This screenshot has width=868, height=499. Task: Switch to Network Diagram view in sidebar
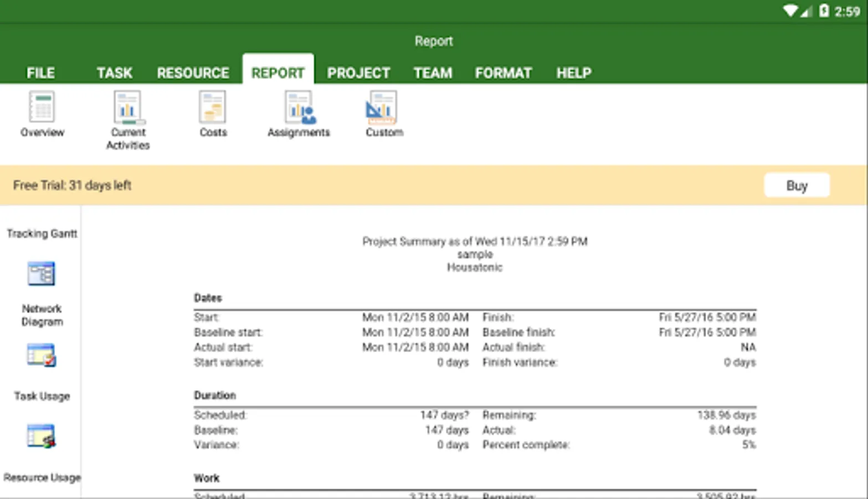(x=42, y=294)
